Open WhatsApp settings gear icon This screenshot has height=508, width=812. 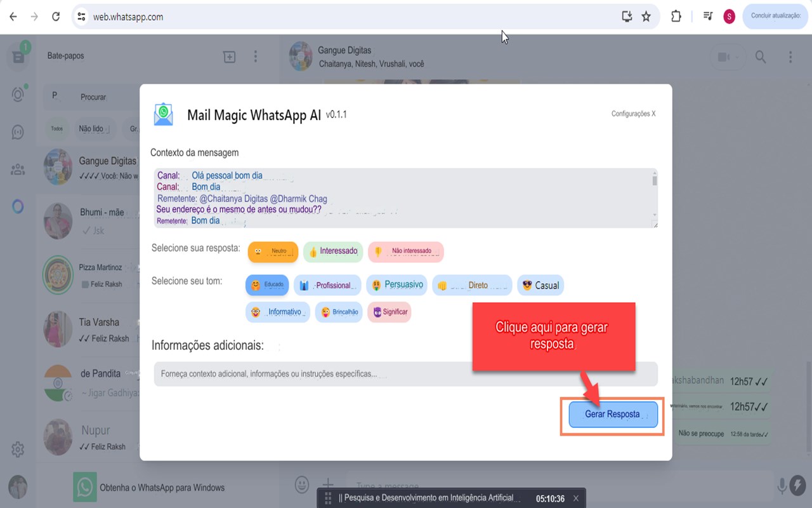coord(18,450)
